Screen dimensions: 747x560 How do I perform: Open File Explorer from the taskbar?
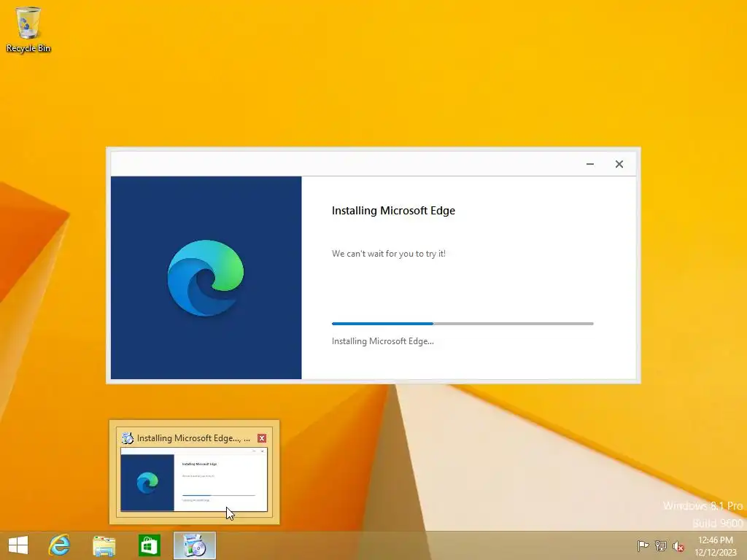(x=104, y=545)
